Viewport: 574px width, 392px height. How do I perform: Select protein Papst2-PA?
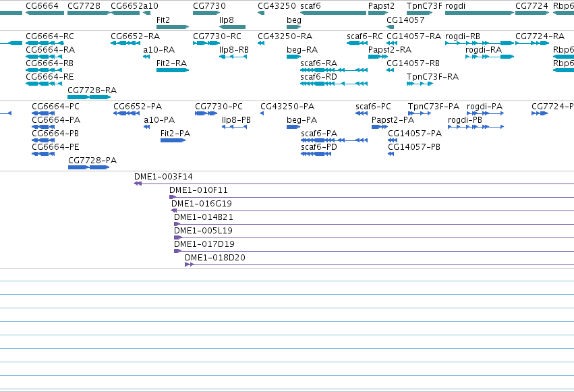click(x=379, y=127)
